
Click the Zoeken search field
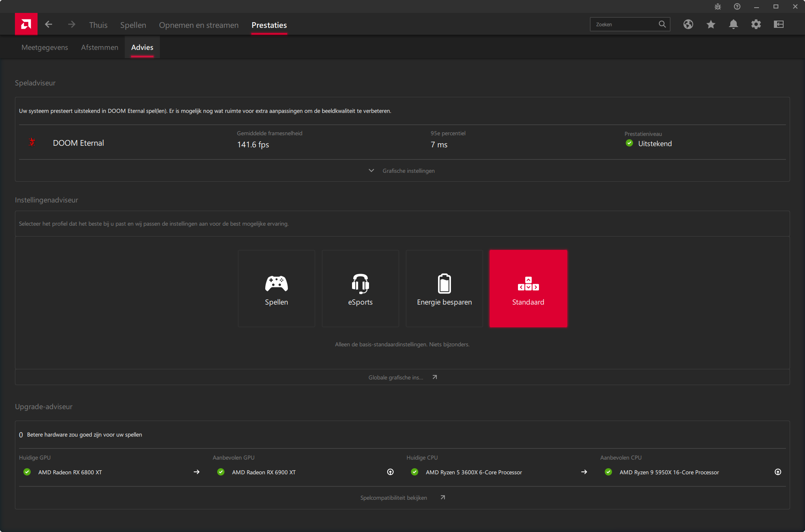(630, 24)
